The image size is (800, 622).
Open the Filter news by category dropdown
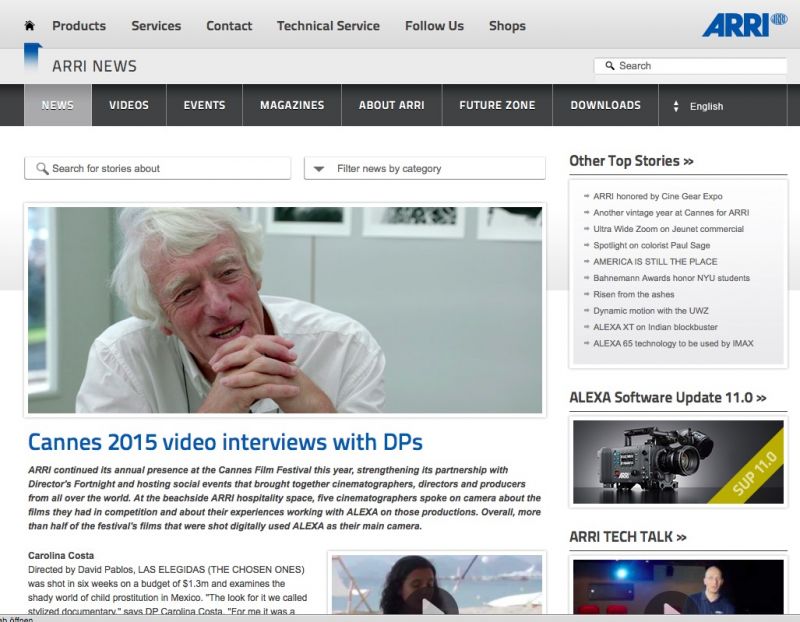424,168
